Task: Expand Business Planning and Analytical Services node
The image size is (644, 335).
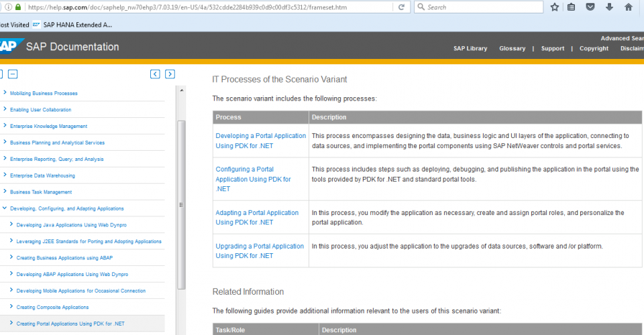Action: pyautogui.click(x=5, y=142)
